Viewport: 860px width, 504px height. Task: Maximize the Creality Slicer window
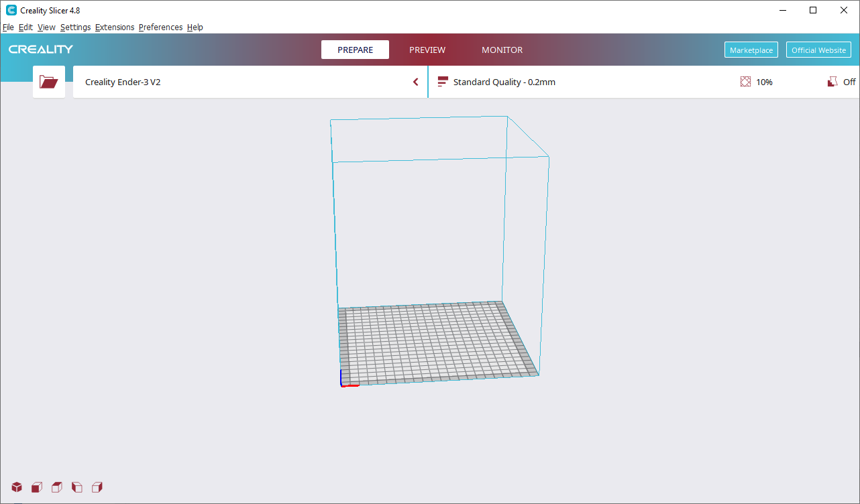[x=813, y=10]
